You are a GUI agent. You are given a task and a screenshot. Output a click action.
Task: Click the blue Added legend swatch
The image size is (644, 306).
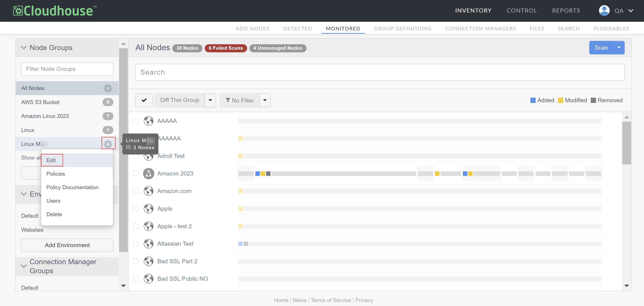[x=533, y=100]
